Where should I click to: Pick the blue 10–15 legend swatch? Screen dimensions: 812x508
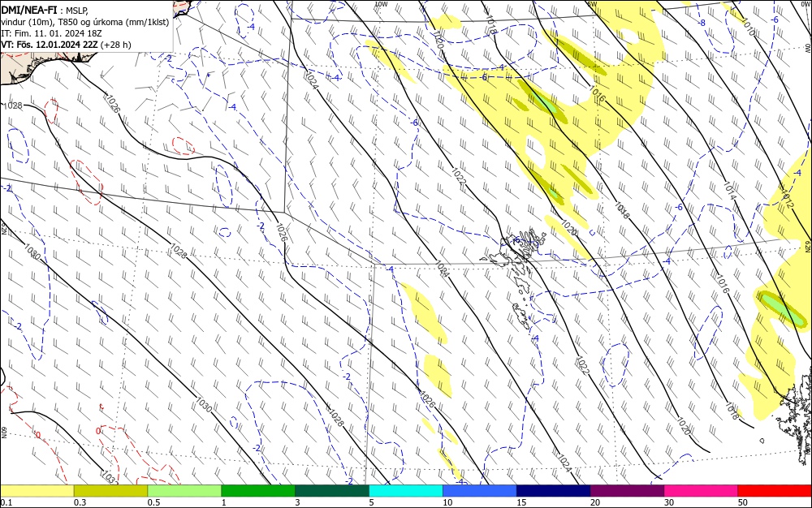tap(480, 491)
